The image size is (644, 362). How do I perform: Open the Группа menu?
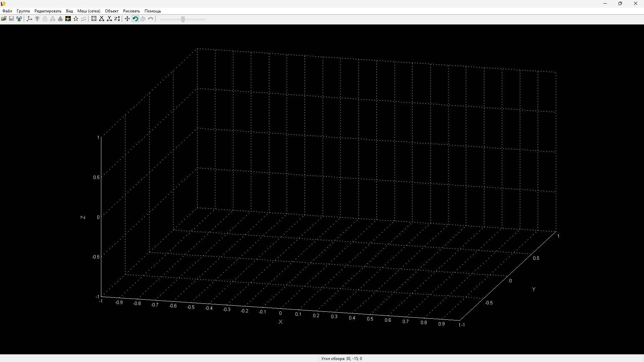click(23, 11)
